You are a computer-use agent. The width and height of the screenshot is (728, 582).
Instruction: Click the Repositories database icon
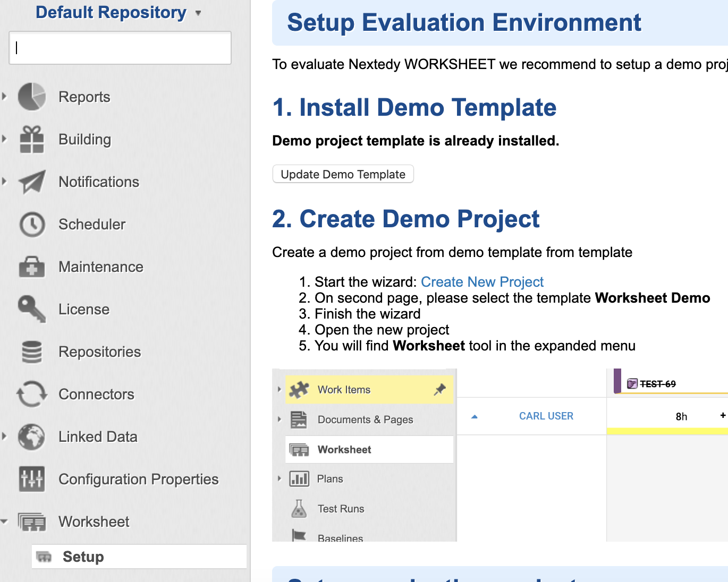(32, 352)
